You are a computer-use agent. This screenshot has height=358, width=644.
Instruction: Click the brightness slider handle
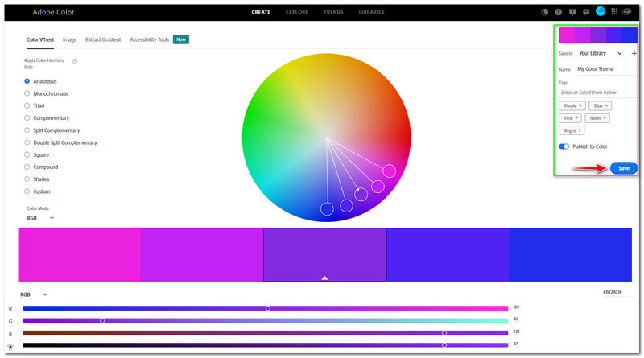(x=444, y=345)
